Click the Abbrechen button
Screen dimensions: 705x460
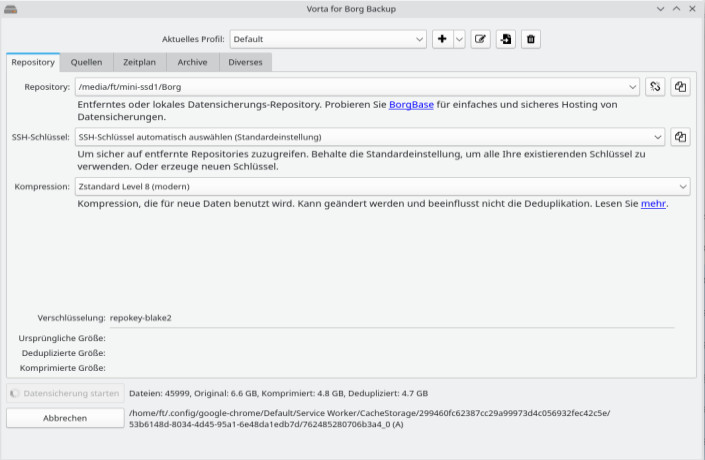[65, 418]
